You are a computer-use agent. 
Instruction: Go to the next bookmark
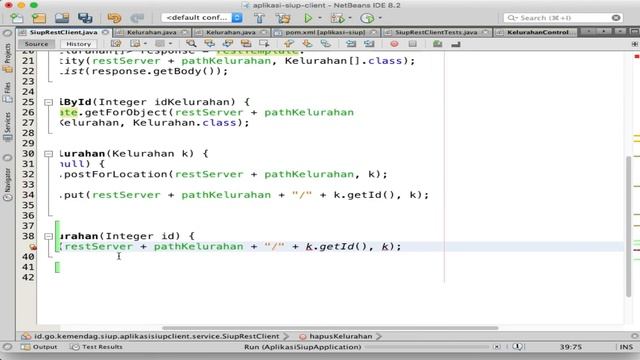coord(307,44)
